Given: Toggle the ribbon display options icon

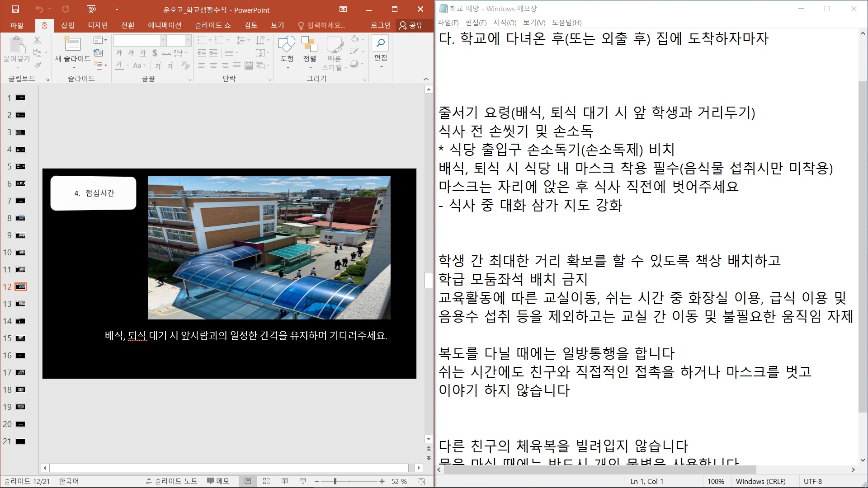Looking at the screenshot, I should [x=343, y=9].
